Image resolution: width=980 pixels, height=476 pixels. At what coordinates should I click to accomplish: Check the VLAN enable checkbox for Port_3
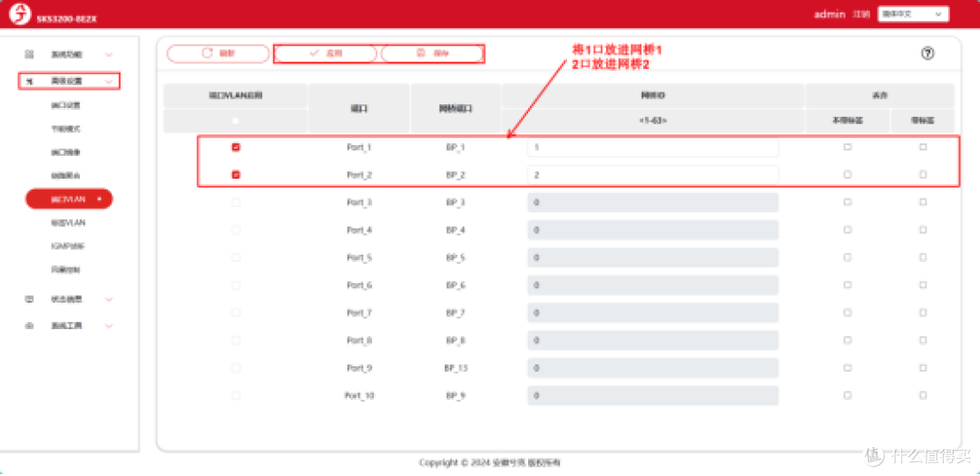236,202
